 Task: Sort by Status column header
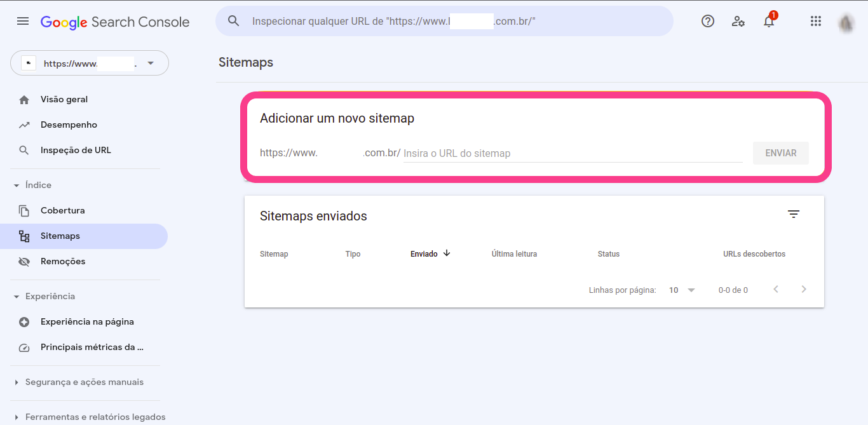coord(608,254)
